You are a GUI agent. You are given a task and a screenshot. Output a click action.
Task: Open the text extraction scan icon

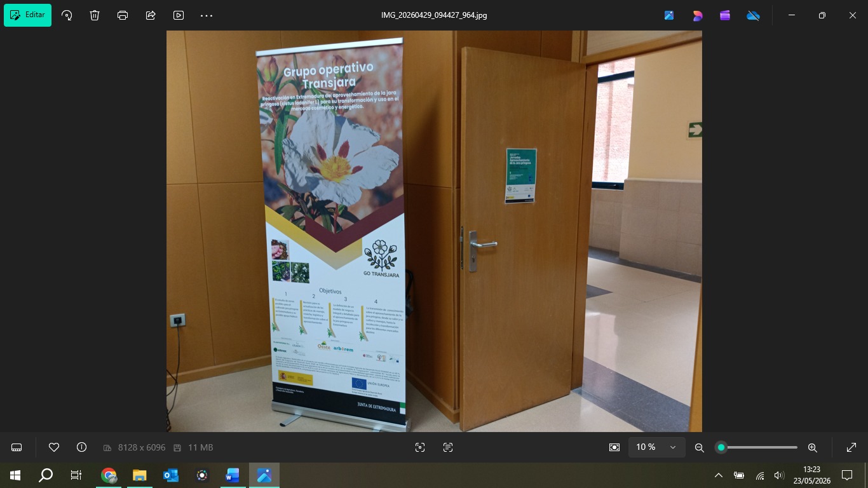[x=448, y=447]
